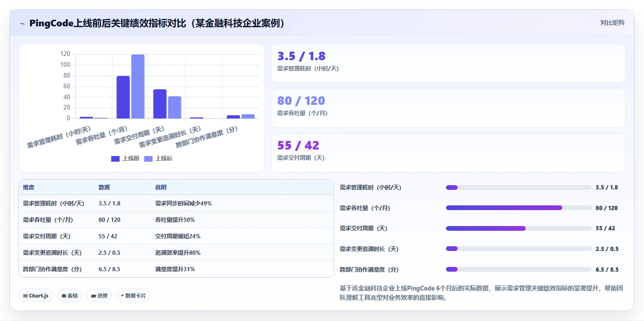Viewport: 644px width, 321px height.
Task: Click the 需求变更追溯时长 progress bar
Action: tap(519, 249)
